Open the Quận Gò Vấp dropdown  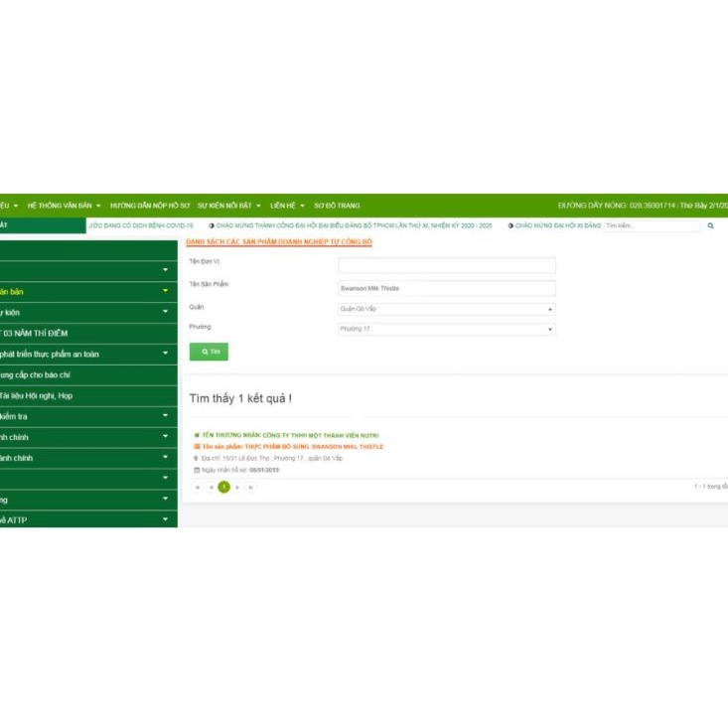point(446,309)
